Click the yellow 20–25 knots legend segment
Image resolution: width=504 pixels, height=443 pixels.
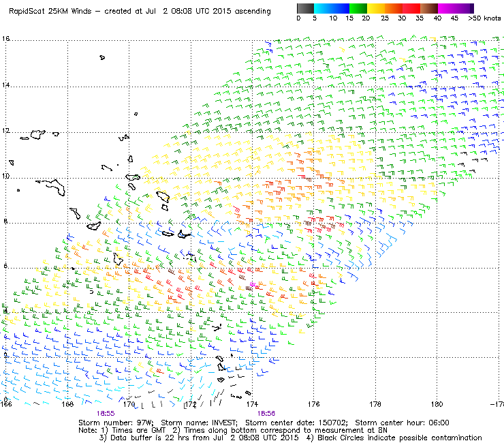click(x=376, y=8)
